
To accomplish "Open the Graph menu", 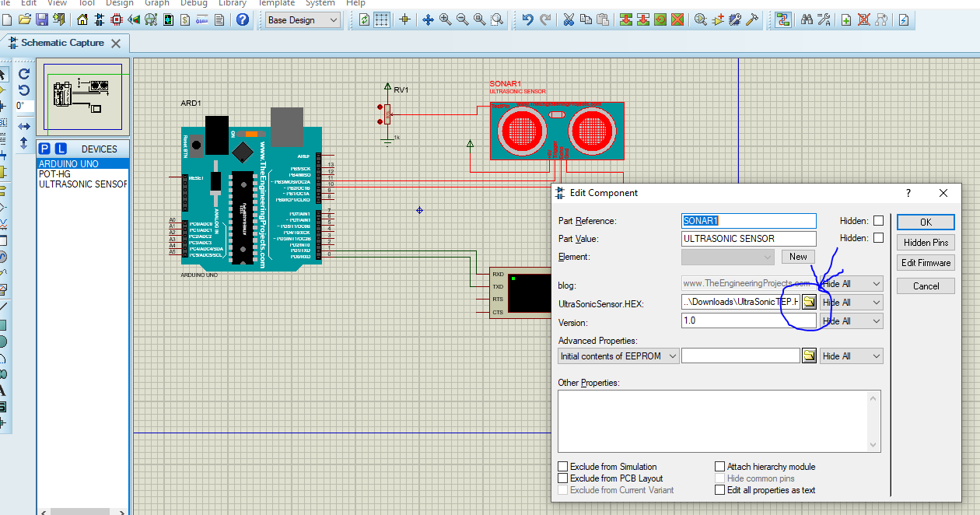I will coord(156,3).
